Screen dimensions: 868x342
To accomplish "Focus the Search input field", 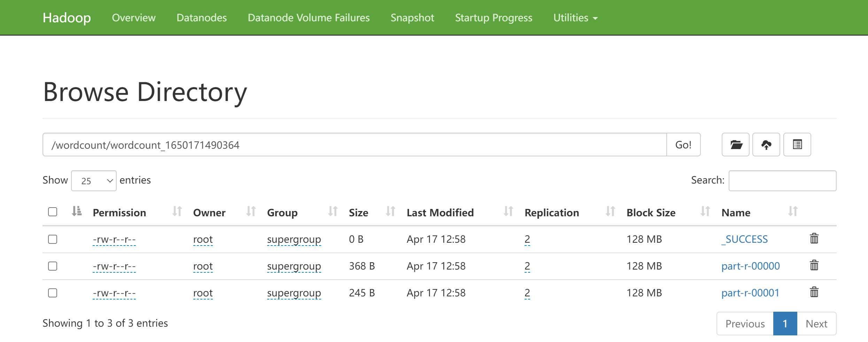I will (782, 181).
